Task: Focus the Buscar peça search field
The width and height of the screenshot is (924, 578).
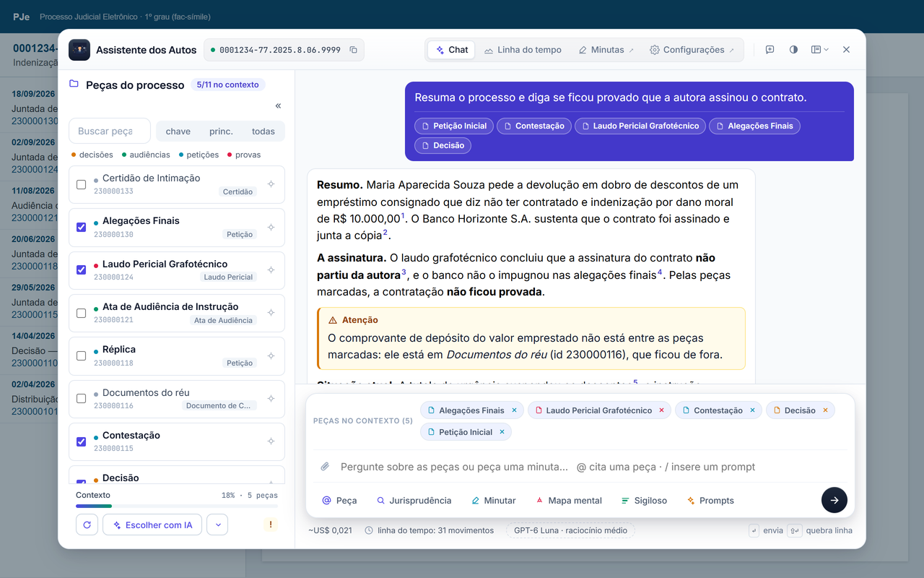Action: pyautogui.click(x=110, y=131)
